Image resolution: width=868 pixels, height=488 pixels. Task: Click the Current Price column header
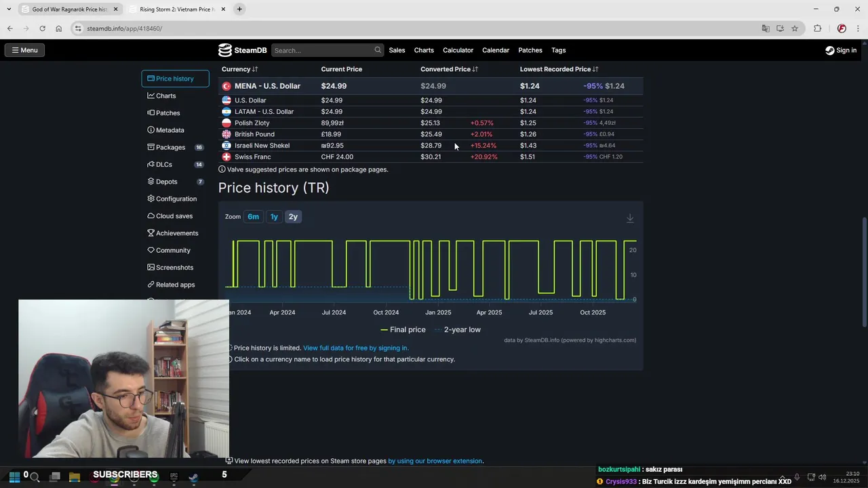coord(341,69)
